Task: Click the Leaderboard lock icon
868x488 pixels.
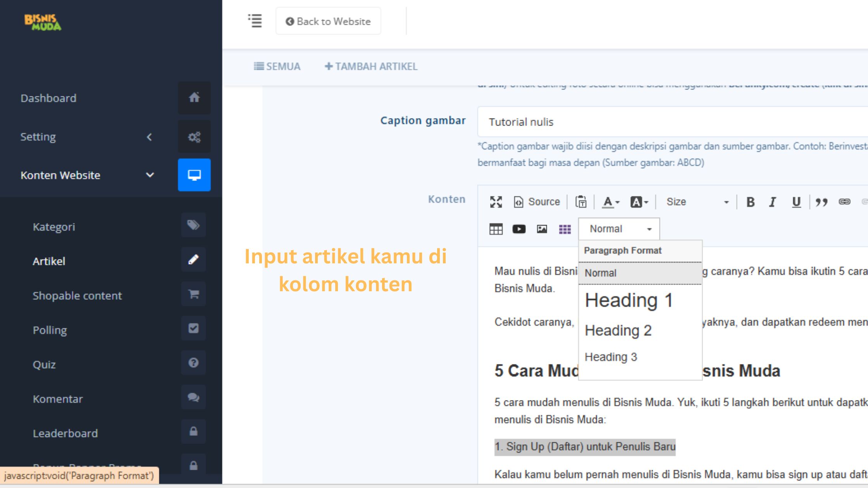Action: (x=193, y=431)
